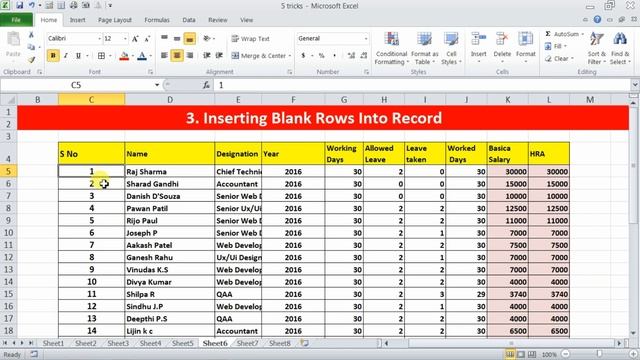Image resolution: width=640 pixels, height=360 pixels.
Task: Adjust the zoom slider
Action: 599,354
